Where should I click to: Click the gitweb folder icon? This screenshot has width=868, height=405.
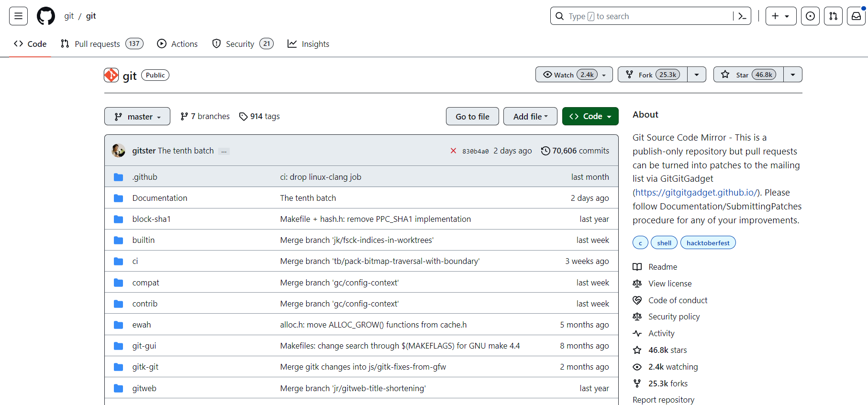coord(119,388)
